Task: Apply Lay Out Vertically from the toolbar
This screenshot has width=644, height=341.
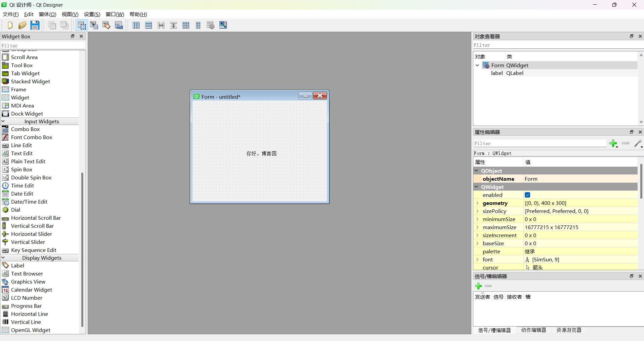Action: tap(148, 25)
